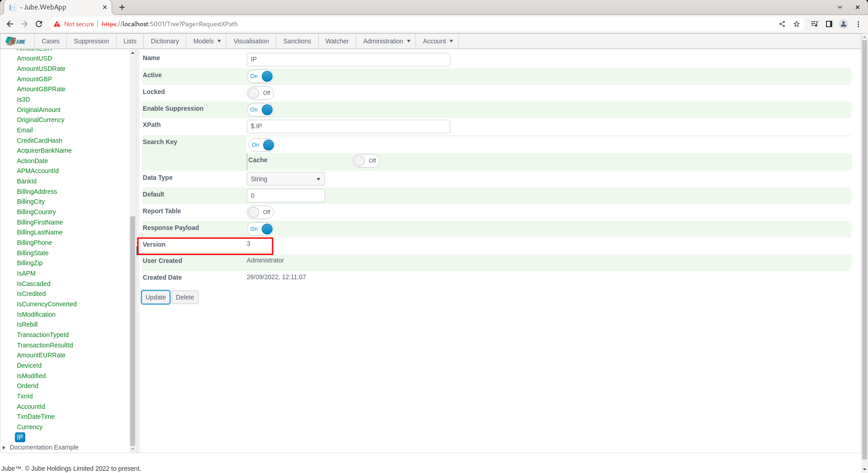Click the Name input field
This screenshot has width=868, height=473.
click(x=348, y=60)
